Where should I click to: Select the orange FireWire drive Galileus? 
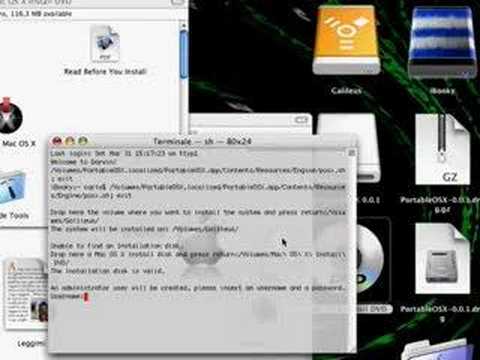pyautogui.click(x=346, y=41)
